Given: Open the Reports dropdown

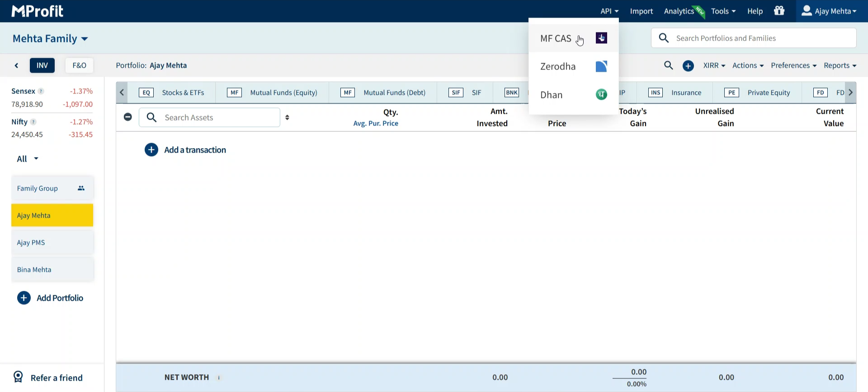Looking at the screenshot, I should tap(840, 65).
